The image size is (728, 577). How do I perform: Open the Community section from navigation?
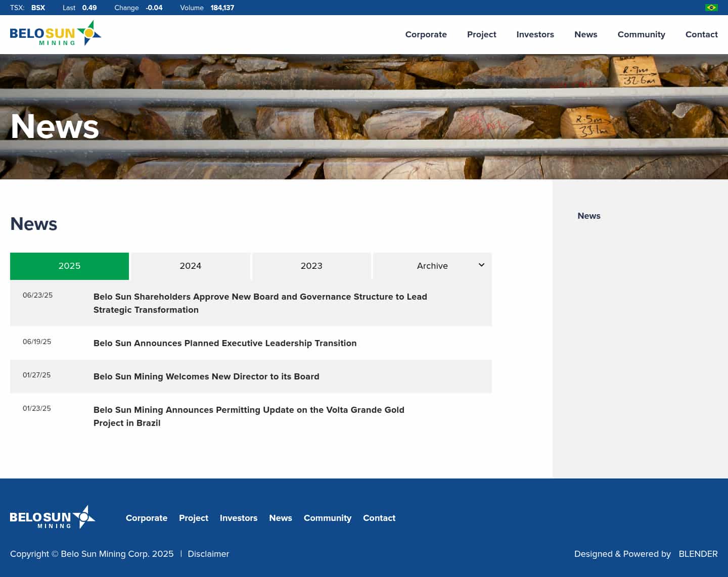641,34
